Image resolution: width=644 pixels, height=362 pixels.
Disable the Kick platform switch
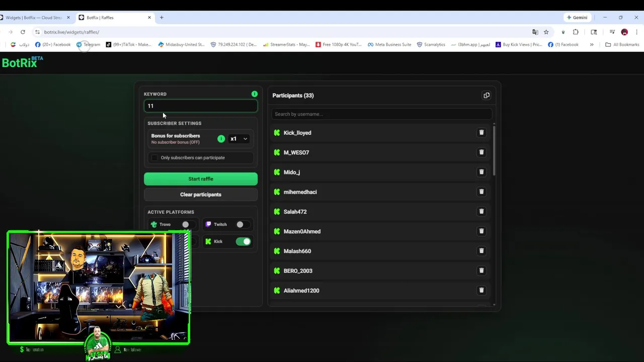244,241
